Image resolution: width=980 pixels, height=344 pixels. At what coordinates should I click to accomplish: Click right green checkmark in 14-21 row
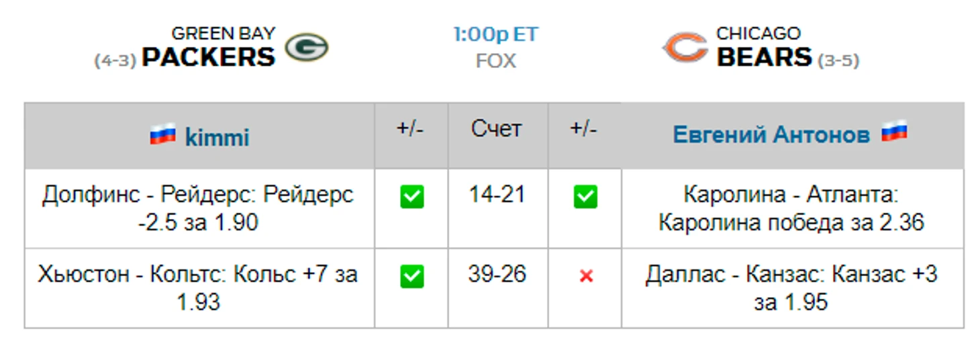[585, 197]
